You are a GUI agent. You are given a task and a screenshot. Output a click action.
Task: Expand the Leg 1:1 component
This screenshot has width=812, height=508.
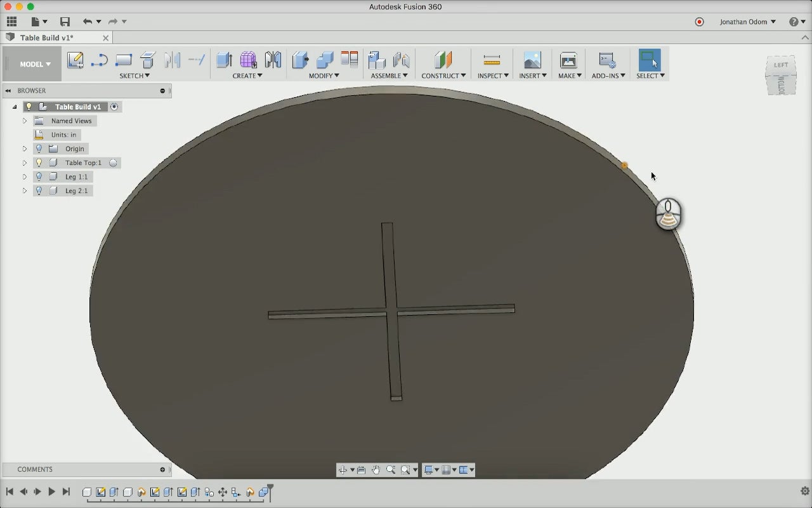tap(25, 177)
